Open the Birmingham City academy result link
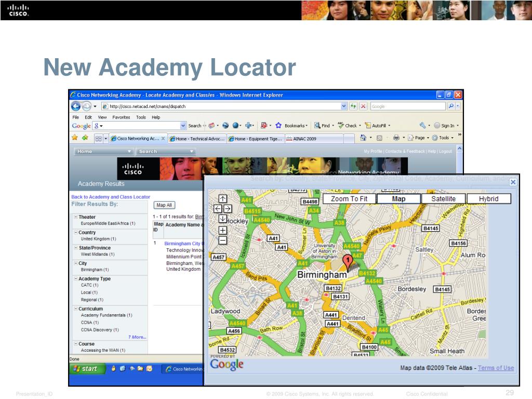 tap(183, 244)
